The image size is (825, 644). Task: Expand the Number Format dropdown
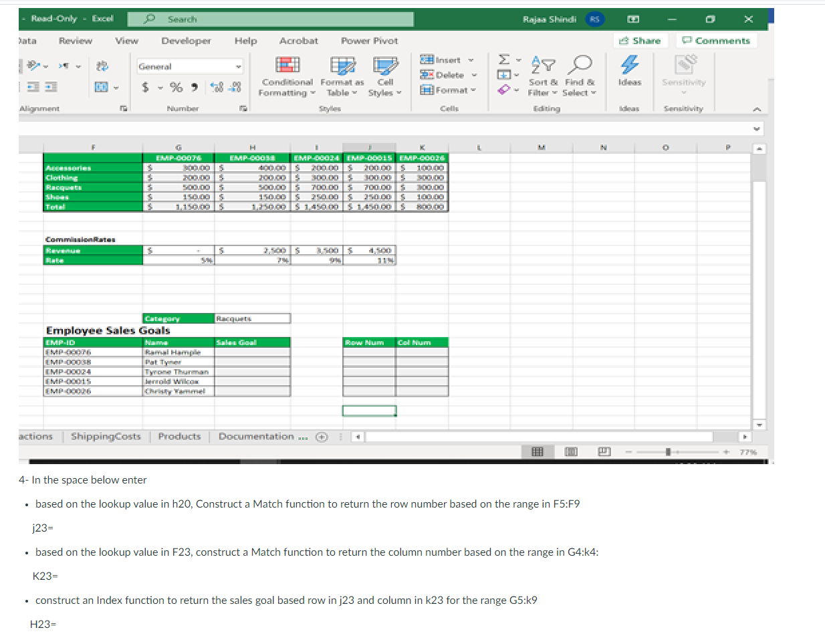239,66
